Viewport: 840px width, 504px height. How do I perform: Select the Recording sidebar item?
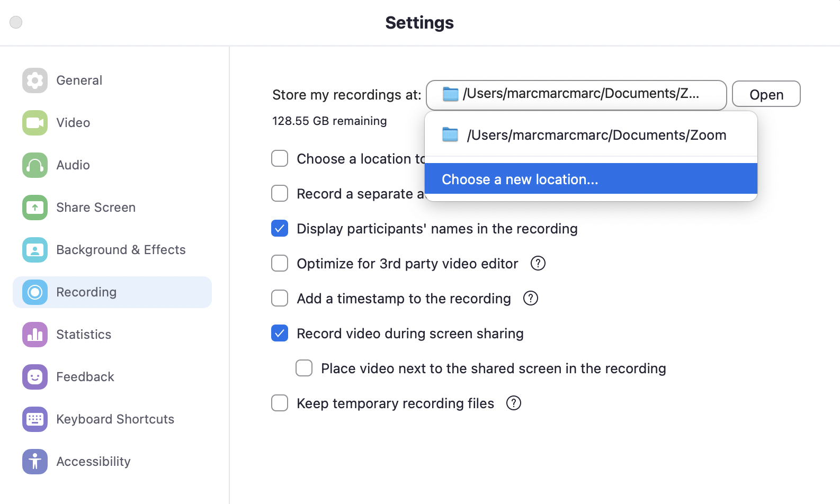[112, 292]
